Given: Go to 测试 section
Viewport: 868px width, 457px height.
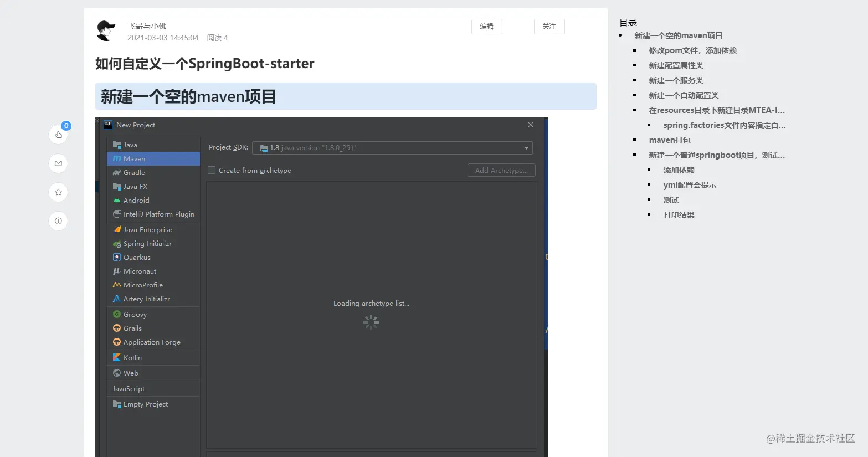Looking at the screenshot, I should point(671,200).
